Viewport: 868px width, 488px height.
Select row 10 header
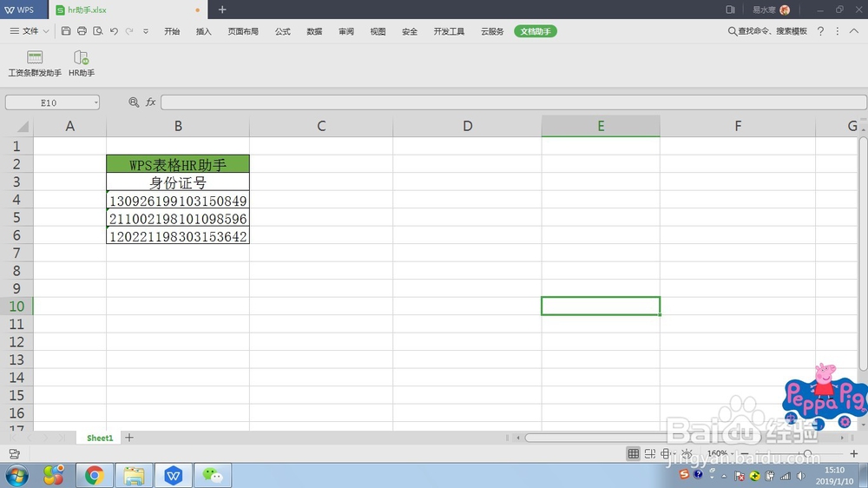[x=16, y=307]
